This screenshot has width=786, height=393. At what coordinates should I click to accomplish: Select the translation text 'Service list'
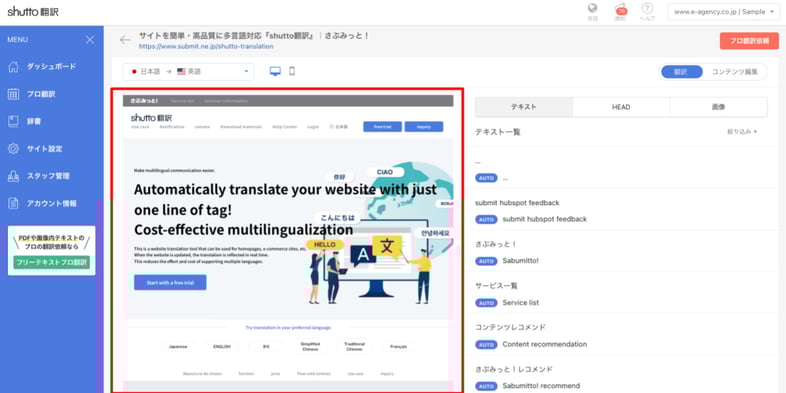(521, 303)
